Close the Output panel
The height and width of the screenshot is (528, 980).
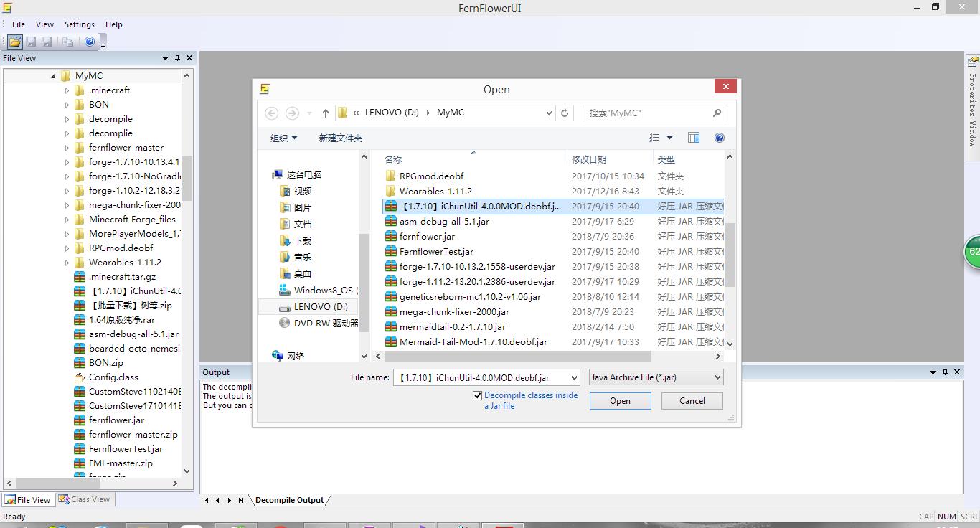coord(957,372)
